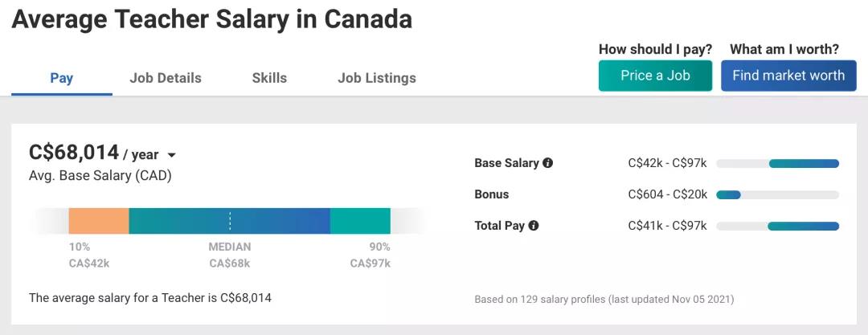Screen dimensions: 868x335
Task: Open the Job Details tab
Action: (x=166, y=78)
